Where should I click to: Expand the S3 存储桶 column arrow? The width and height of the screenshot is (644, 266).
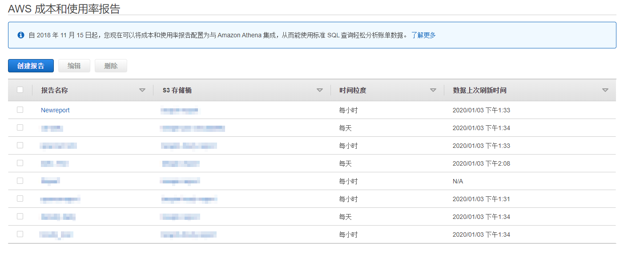click(319, 90)
